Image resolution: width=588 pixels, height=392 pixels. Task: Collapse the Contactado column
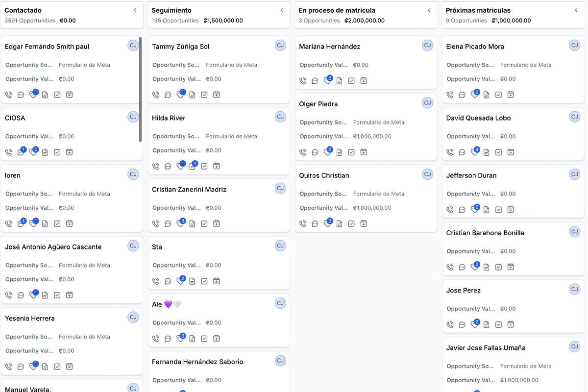[135, 10]
